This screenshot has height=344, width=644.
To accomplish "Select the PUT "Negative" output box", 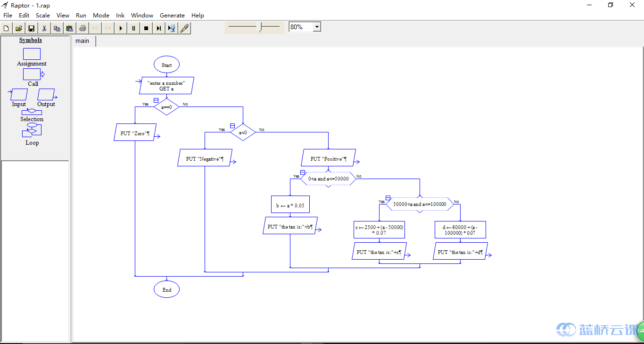I will coord(205,158).
